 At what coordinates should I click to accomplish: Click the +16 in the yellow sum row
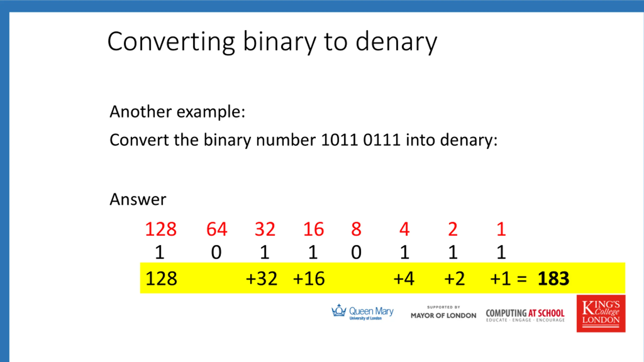pyautogui.click(x=309, y=279)
